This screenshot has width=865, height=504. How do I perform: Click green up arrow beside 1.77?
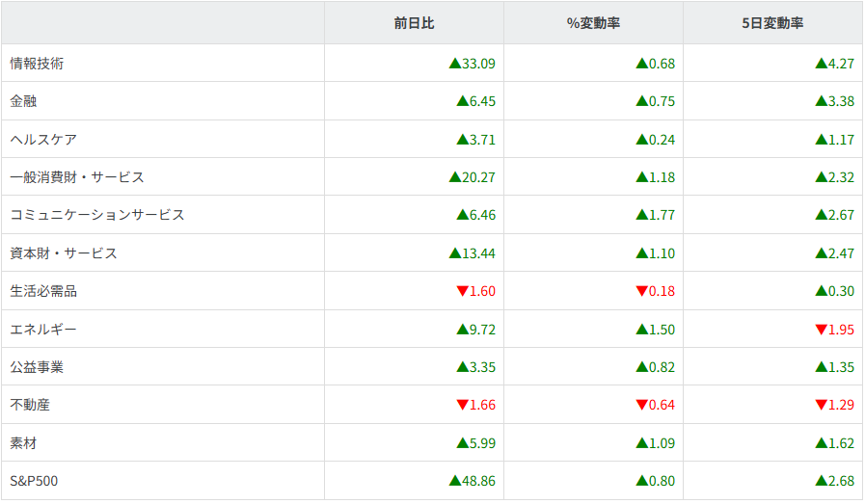click(641, 215)
